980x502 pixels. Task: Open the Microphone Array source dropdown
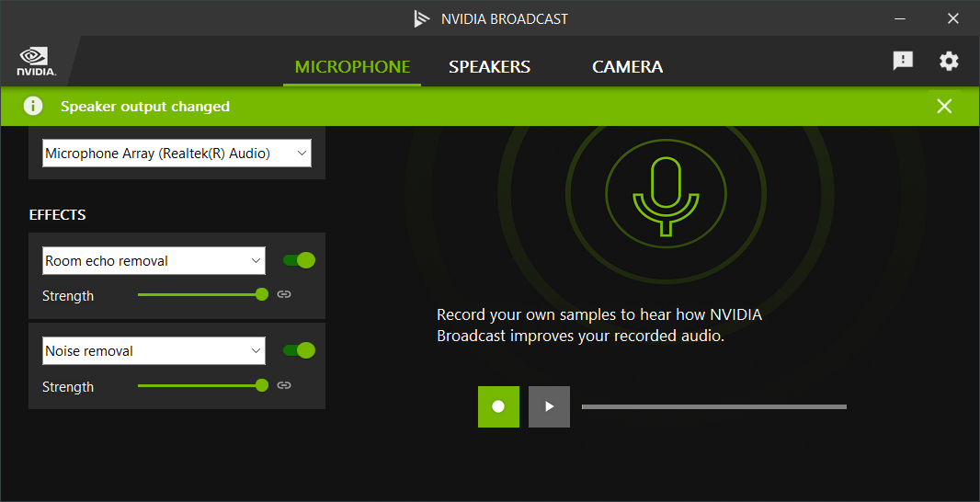tap(177, 154)
